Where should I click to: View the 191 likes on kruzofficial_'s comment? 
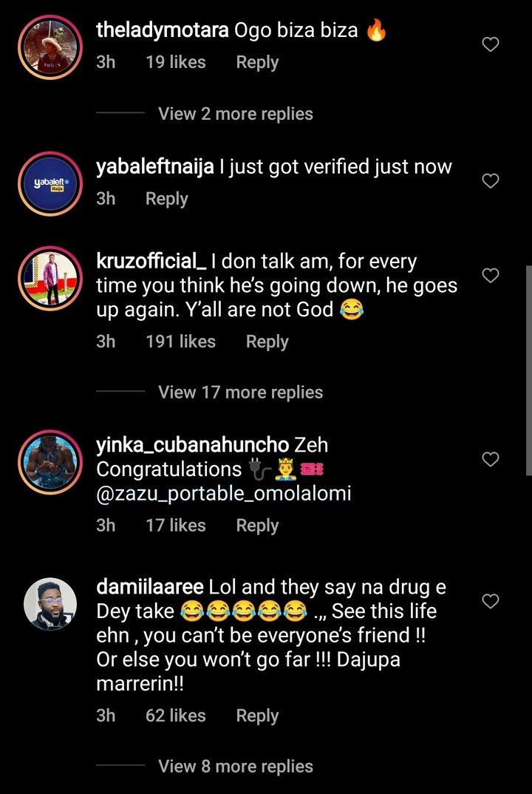pyautogui.click(x=180, y=342)
